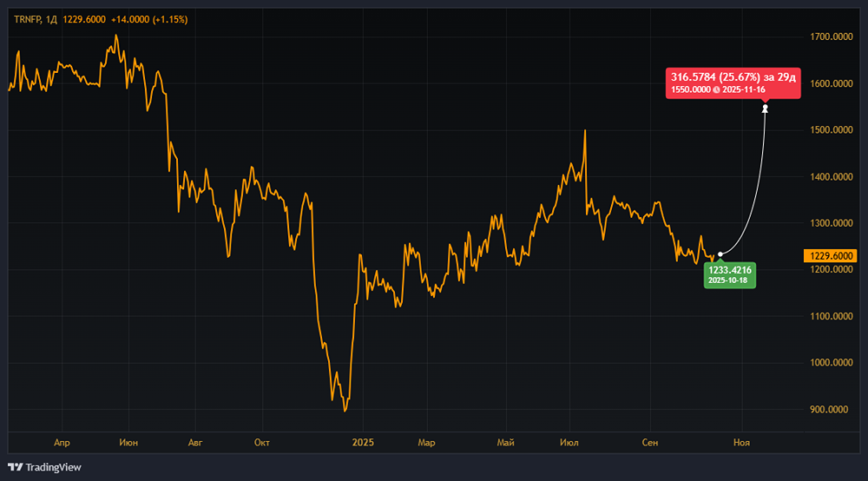Screen dimensions: 868x481
Task: Click the forecast arrow start point marker
Action: (x=720, y=254)
